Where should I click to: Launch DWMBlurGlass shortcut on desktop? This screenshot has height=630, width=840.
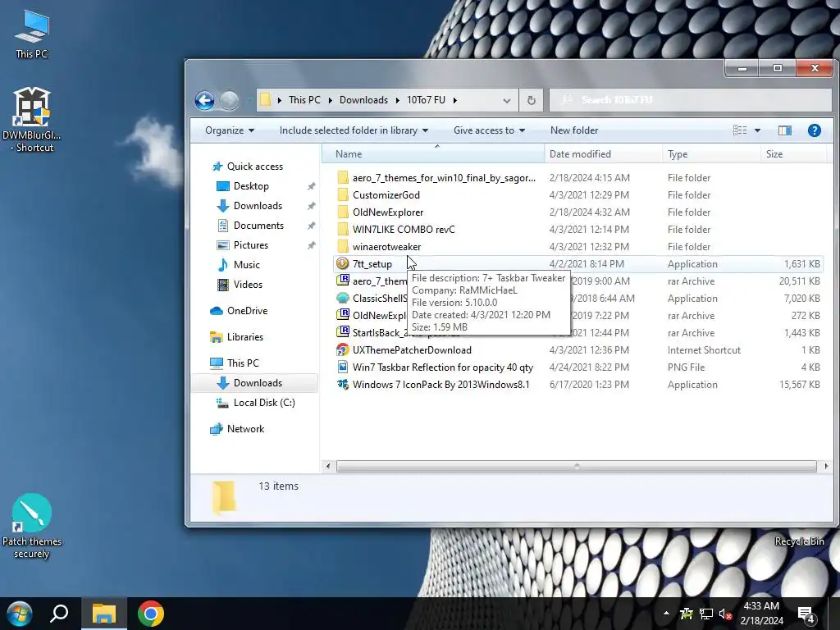[x=32, y=119]
